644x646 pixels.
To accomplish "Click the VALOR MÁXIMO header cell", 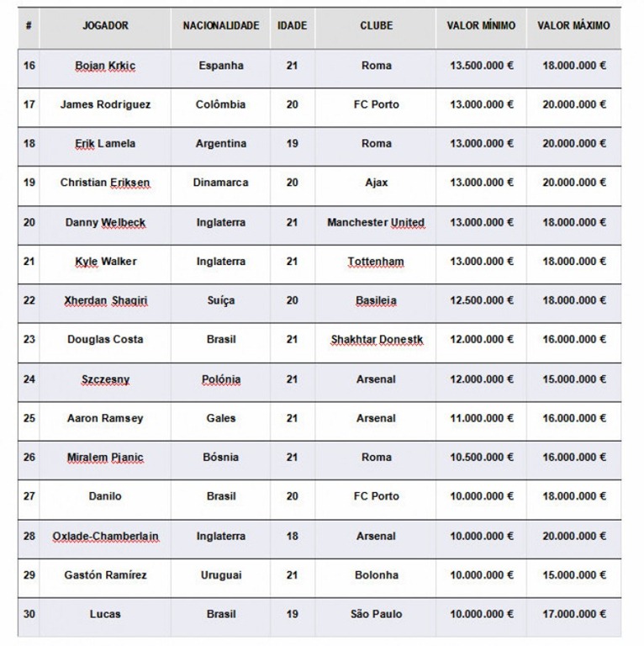I will (573, 25).
